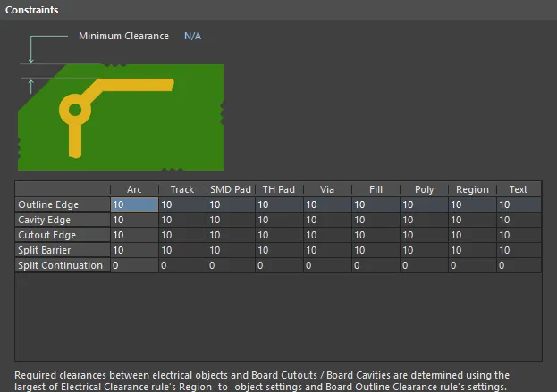Select Split Barrier Text clearance cell
Screen dimensions: 557x392
[519, 250]
